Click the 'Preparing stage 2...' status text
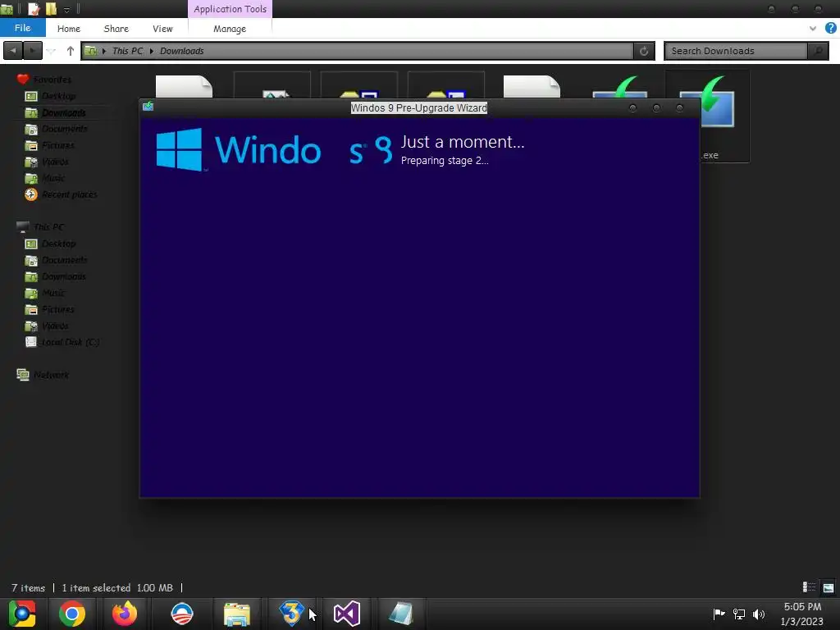Image resolution: width=840 pixels, height=630 pixels. tap(445, 161)
